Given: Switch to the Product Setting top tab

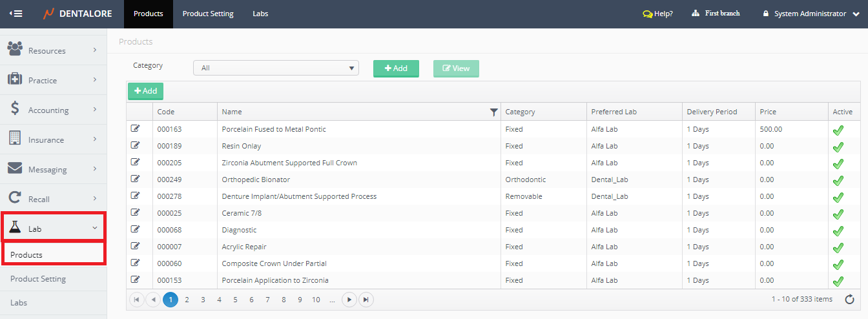Looking at the screenshot, I should click(x=208, y=14).
